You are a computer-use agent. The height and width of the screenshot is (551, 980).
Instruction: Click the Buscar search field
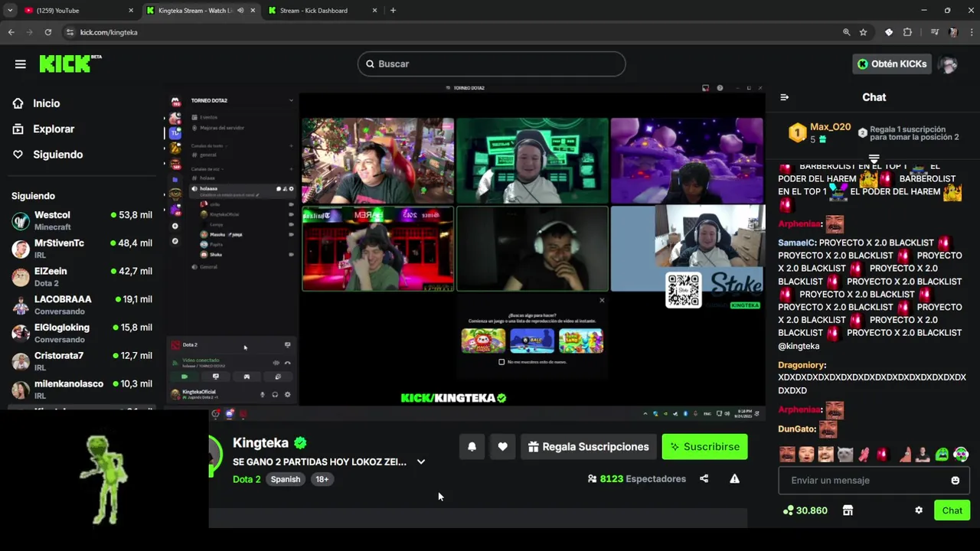click(x=492, y=64)
